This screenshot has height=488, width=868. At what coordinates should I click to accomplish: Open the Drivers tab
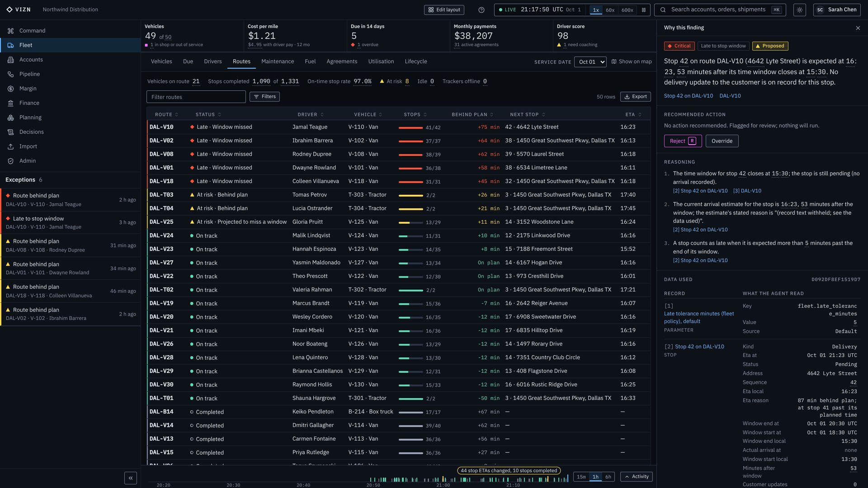pos(213,61)
